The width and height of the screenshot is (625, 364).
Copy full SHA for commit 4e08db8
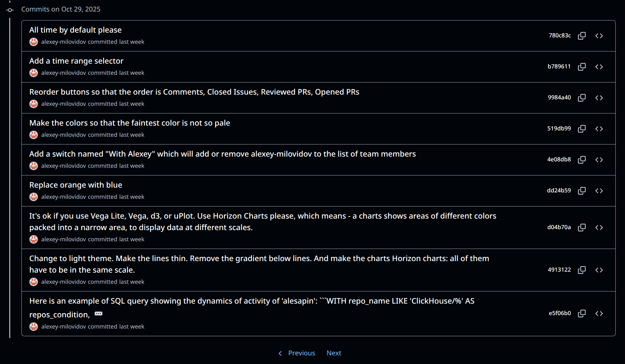(x=582, y=160)
